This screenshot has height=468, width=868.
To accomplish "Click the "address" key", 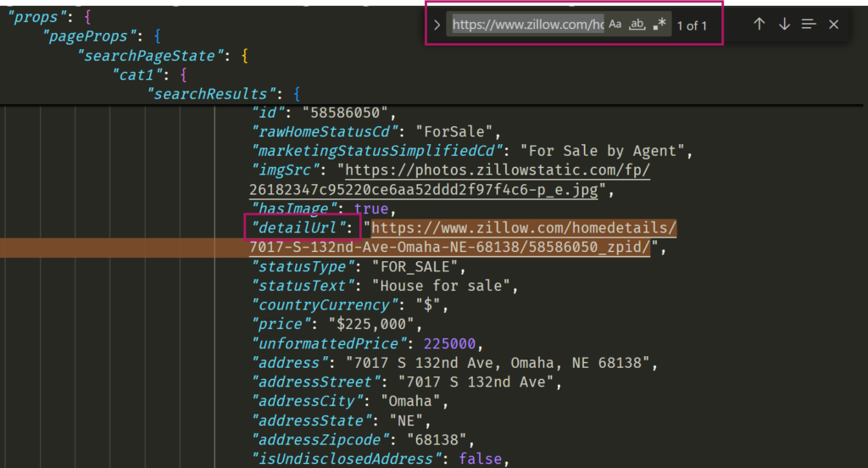I will 290,363.
